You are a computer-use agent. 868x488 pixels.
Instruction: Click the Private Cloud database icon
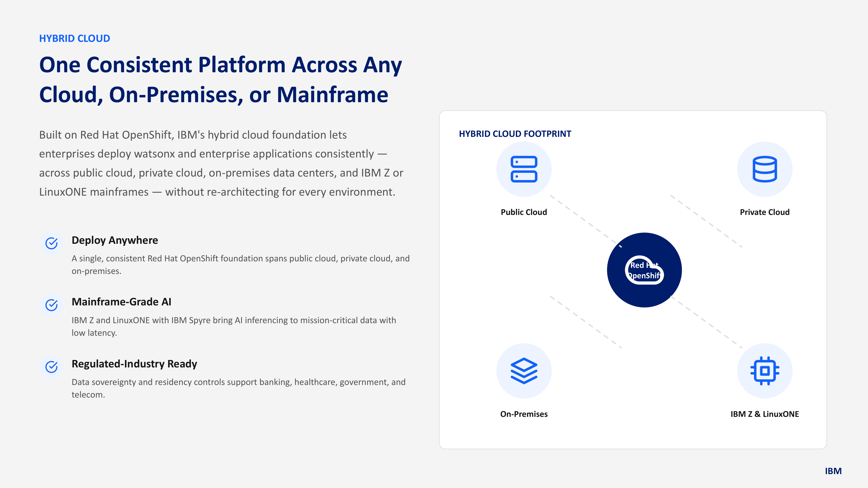click(764, 169)
